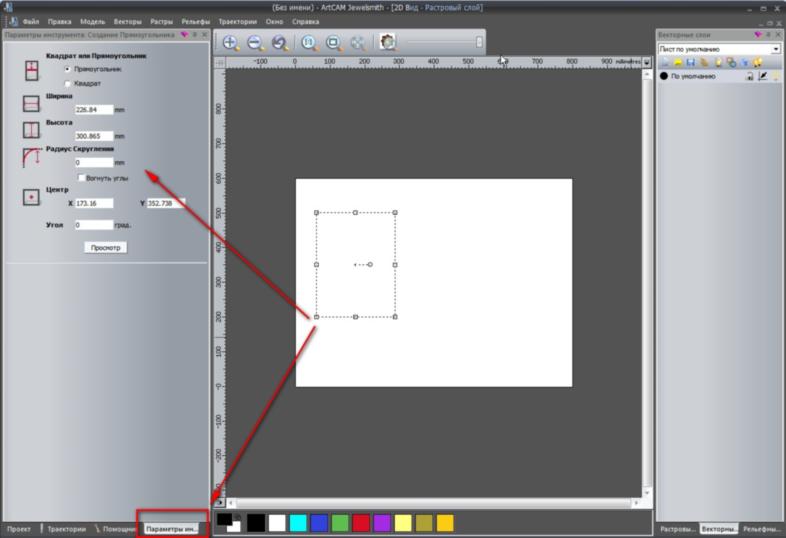The image size is (786, 538).
Task: Click the blue save layer disk icon
Action: coord(691,62)
